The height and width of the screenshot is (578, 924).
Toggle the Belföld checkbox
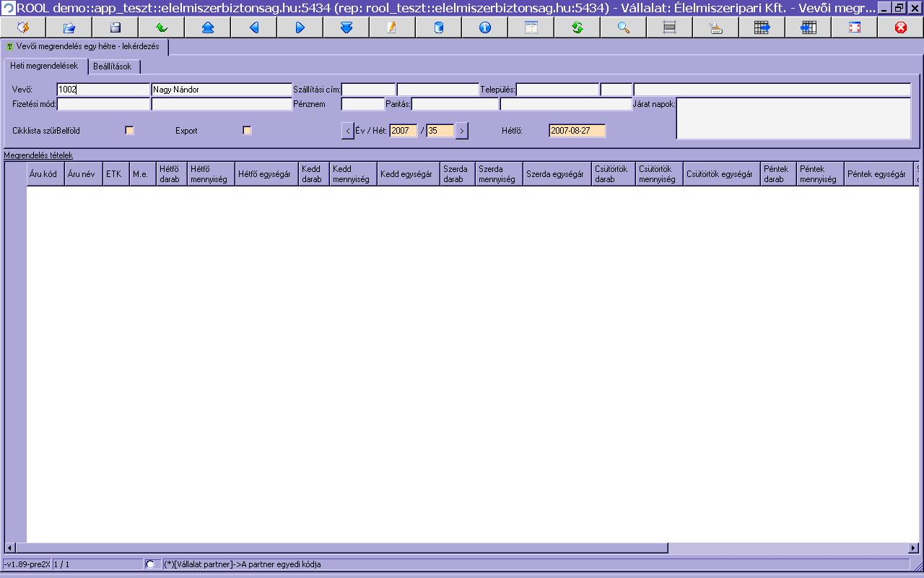tap(129, 131)
